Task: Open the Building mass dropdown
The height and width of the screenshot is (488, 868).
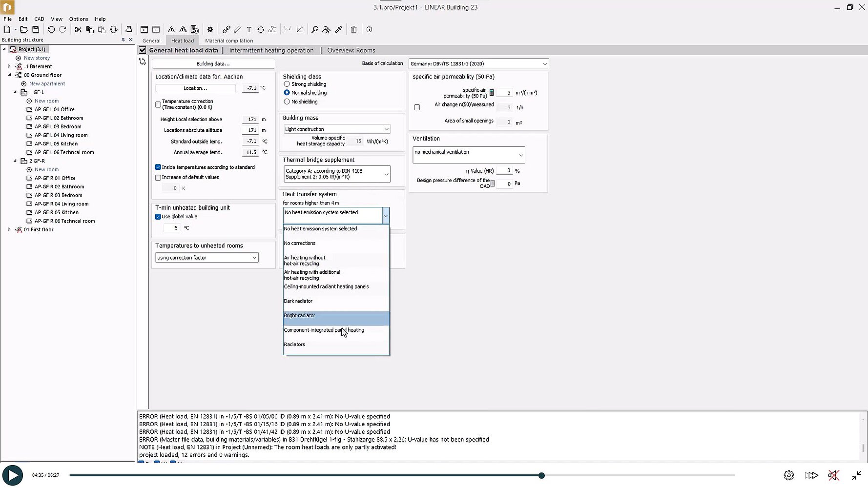Action: click(337, 129)
